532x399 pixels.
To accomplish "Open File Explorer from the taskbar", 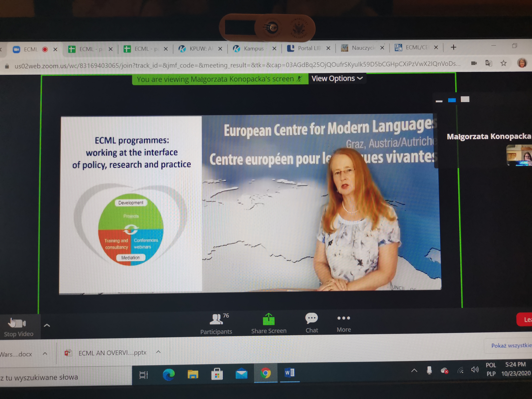I will [x=193, y=374].
